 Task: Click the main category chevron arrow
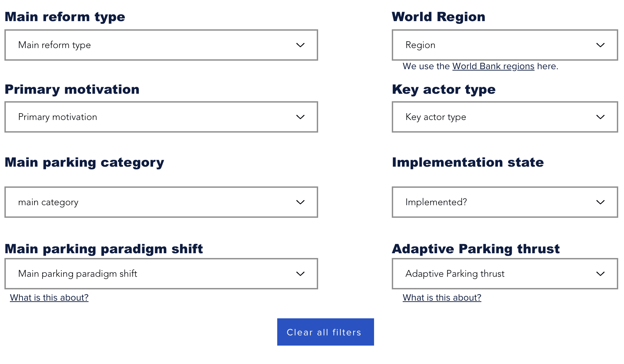click(x=300, y=202)
